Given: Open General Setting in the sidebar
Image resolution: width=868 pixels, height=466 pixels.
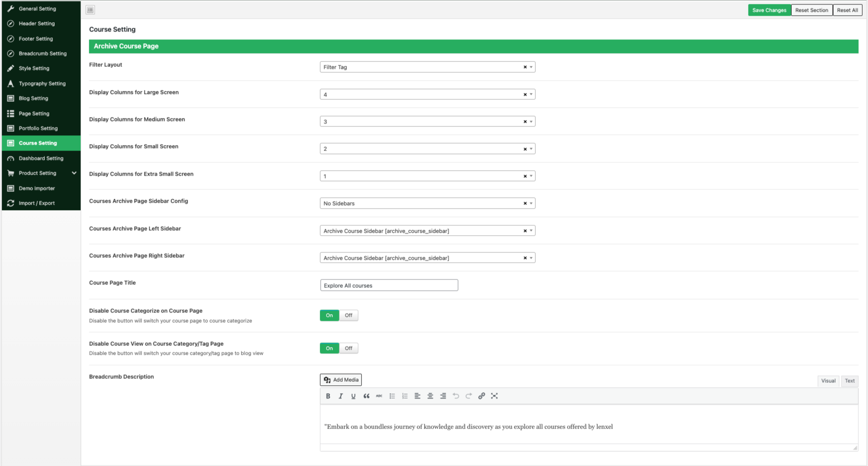Looking at the screenshot, I should pos(41,8).
